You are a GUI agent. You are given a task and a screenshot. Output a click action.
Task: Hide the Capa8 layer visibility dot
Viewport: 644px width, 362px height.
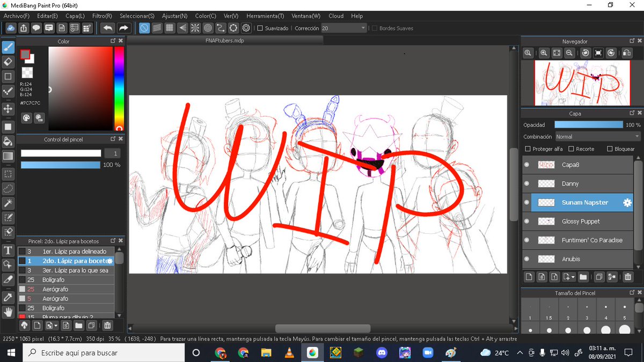(526, 165)
